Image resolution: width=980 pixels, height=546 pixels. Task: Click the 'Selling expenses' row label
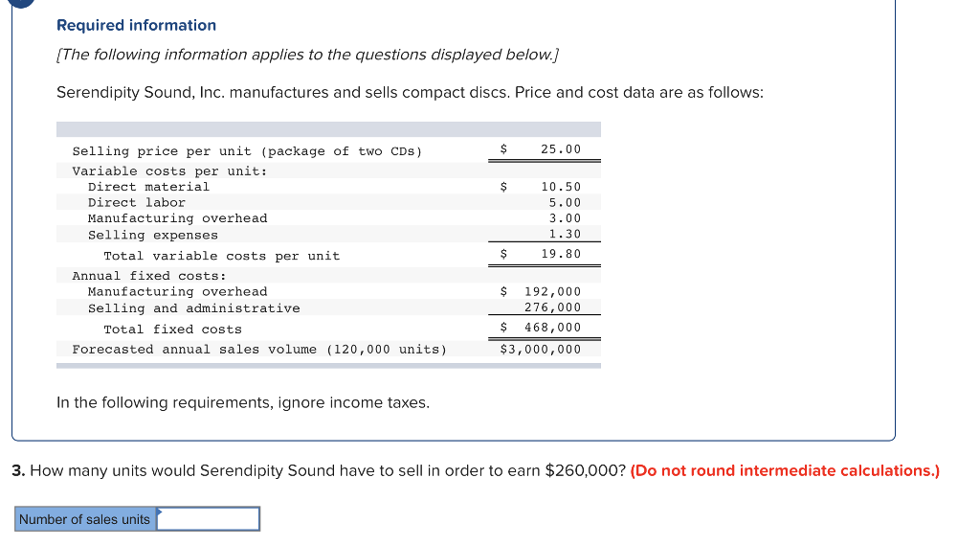pyautogui.click(x=153, y=235)
